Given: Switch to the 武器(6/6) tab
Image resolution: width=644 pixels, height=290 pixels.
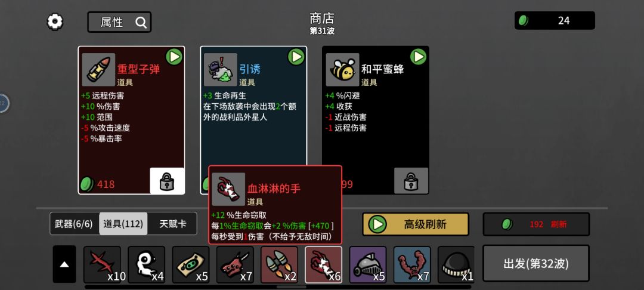Looking at the screenshot, I should point(75,224).
